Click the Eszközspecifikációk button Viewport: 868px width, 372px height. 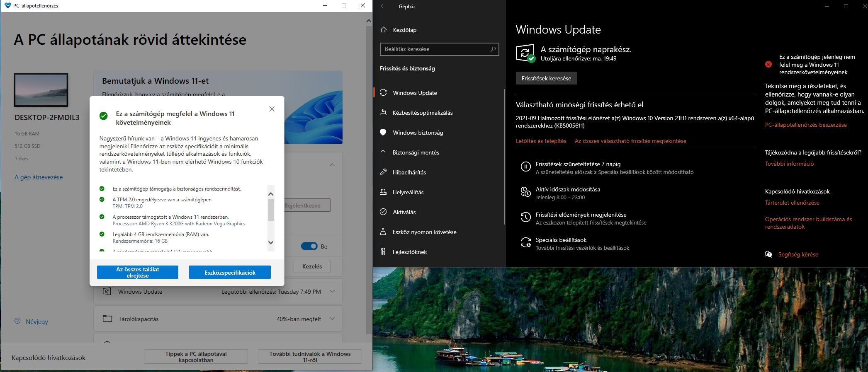point(230,272)
